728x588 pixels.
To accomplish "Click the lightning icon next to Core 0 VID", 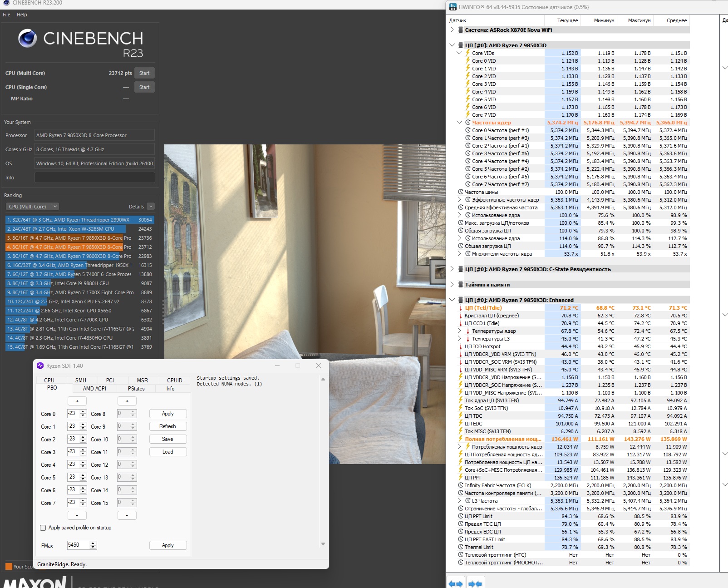I will [x=468, y=61].
